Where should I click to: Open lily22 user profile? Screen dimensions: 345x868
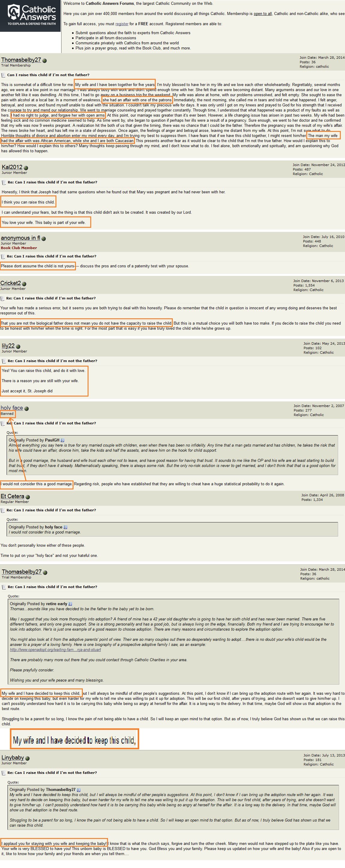click(8, 345)
